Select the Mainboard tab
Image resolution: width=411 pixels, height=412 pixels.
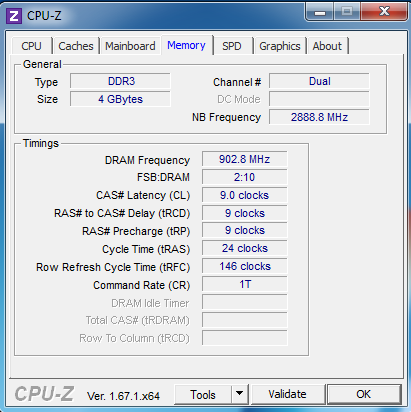pos(130,46)
